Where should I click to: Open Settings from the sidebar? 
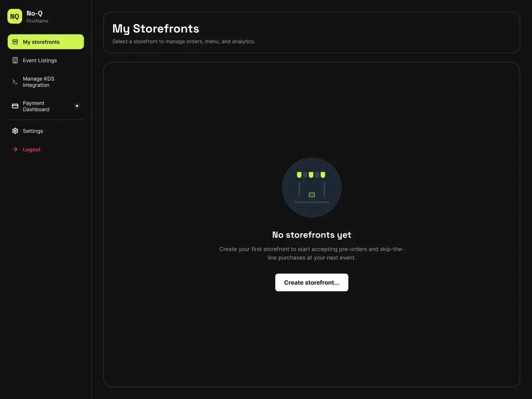click(x=46, y=131)
